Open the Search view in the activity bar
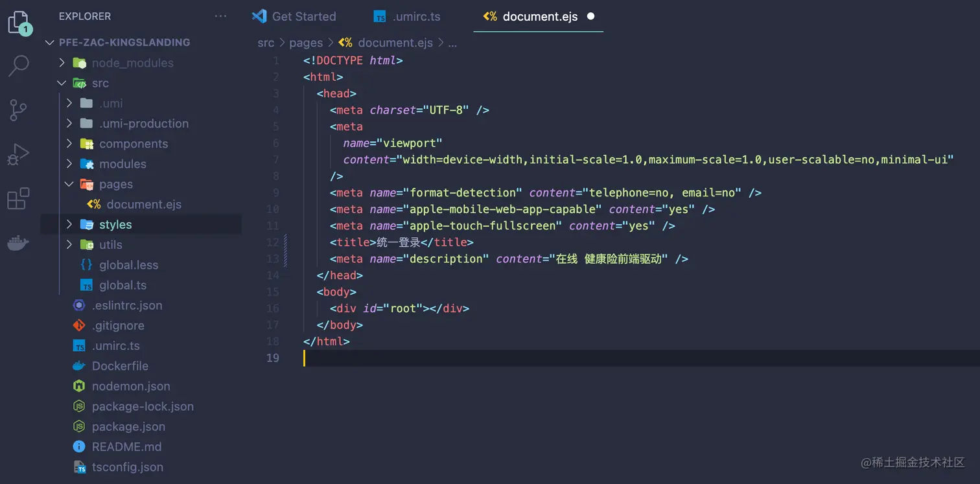Viewport: 980px width, 484px height. point(18,65)
